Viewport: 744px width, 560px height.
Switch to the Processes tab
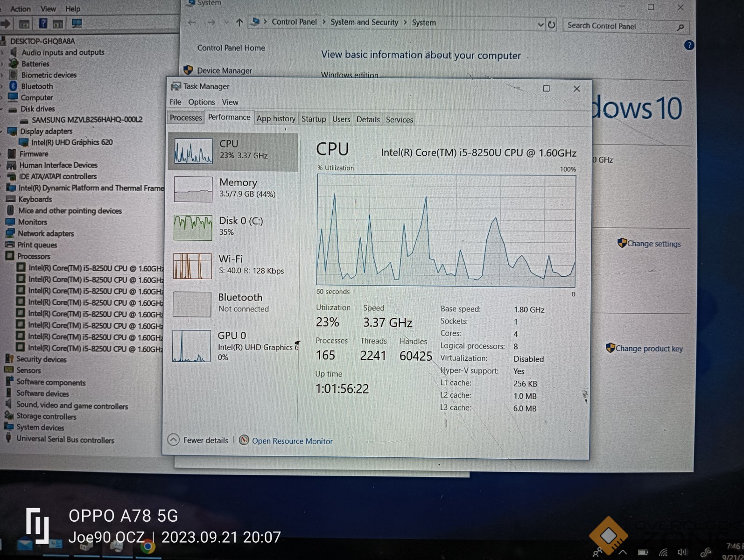(x=186, y=118)
